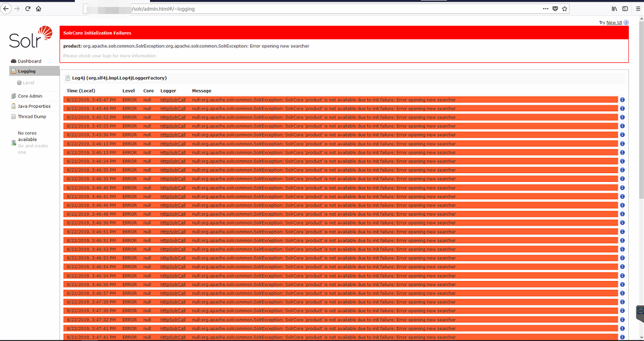
Task: Click the Logger column header
Action: pyautogui.click(x=168, y=91)
